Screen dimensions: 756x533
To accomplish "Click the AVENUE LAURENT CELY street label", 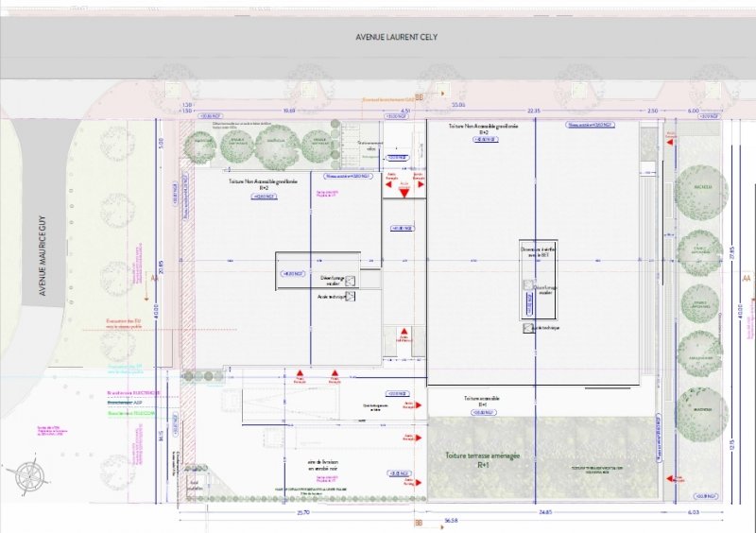I will pos(397,38).
